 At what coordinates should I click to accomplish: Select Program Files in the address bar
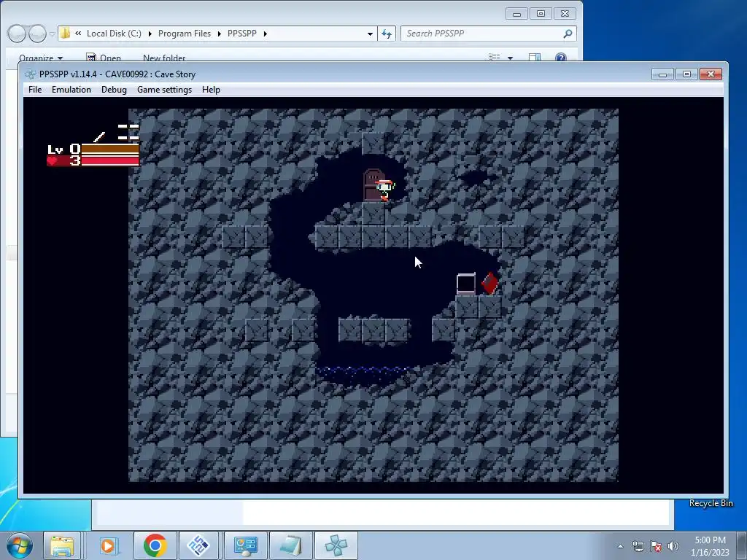[185, 34]
